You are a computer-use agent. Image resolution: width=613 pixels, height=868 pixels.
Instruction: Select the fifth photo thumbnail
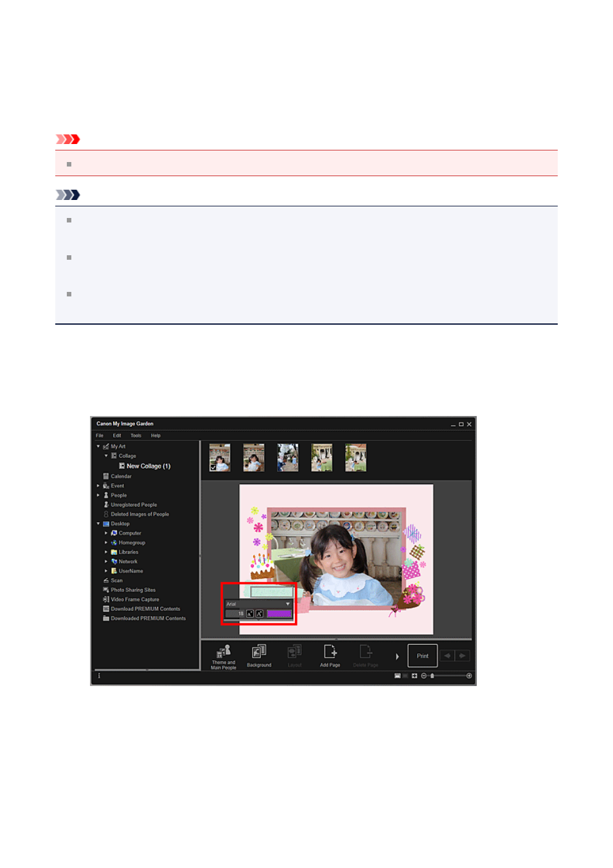tap(356, 458)
